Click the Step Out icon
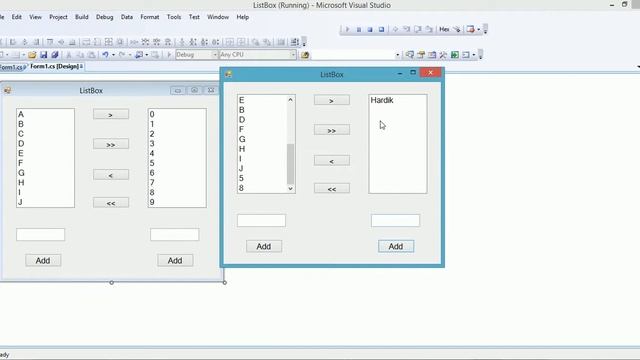 429,29
